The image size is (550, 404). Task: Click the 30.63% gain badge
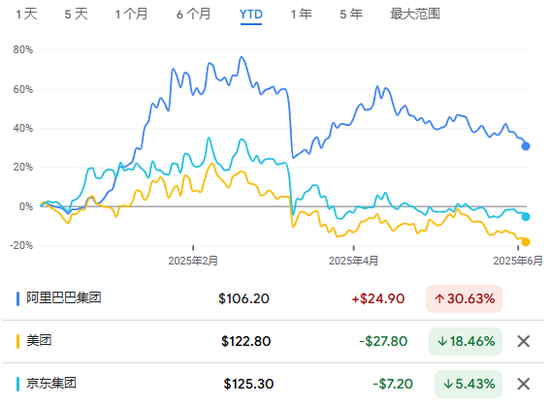pos(464,299)
